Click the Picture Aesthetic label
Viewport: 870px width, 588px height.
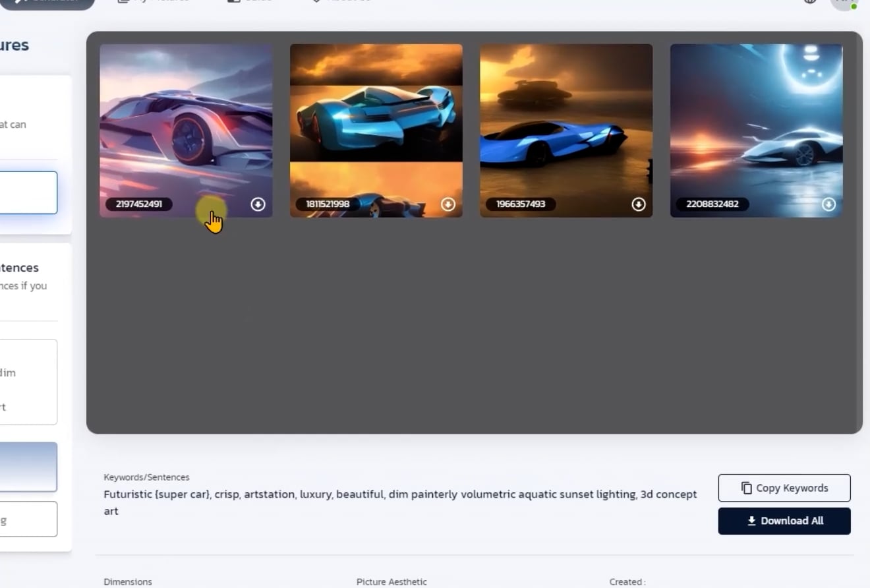tap(391, 582)
